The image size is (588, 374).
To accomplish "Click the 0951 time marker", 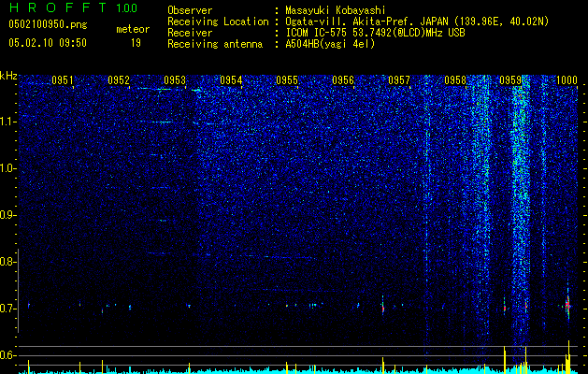I will (63, 80).
